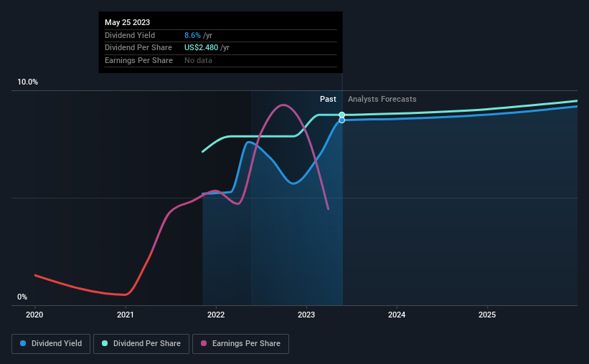
Task: Click the 2020 x-axis label
Action: click(34, 315)
